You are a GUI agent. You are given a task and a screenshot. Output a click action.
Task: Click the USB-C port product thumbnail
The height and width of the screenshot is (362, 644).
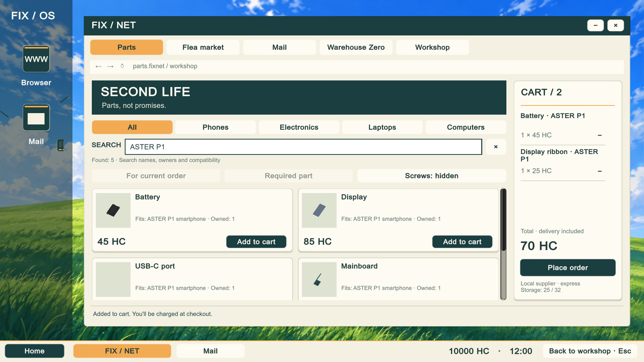point(113,280)
